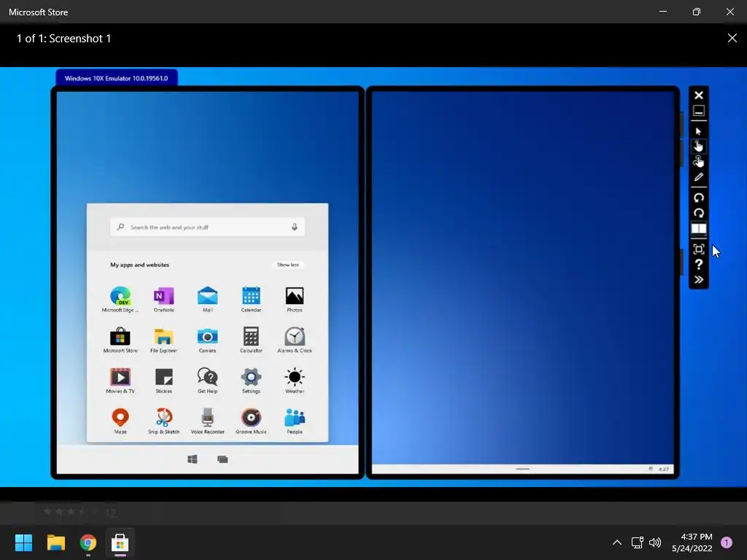Click the emulator taskbar Windows Start button
The image size is (747, 560).
point(193,459)
